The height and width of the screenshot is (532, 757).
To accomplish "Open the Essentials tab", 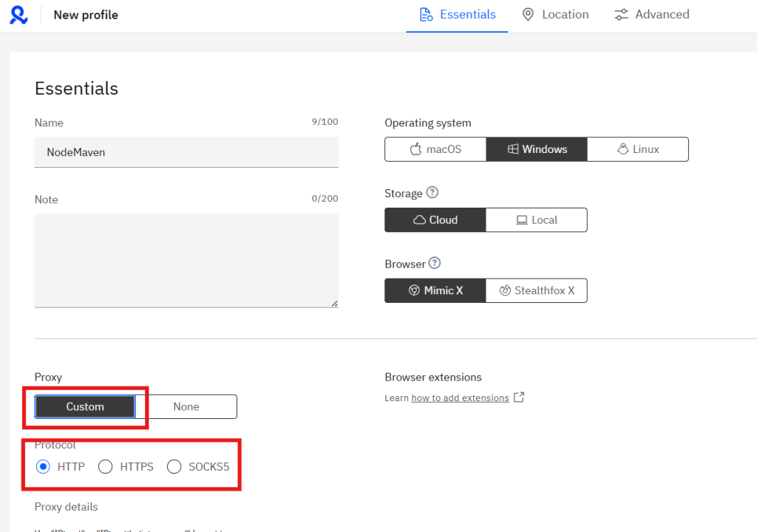I will point(457,15).
